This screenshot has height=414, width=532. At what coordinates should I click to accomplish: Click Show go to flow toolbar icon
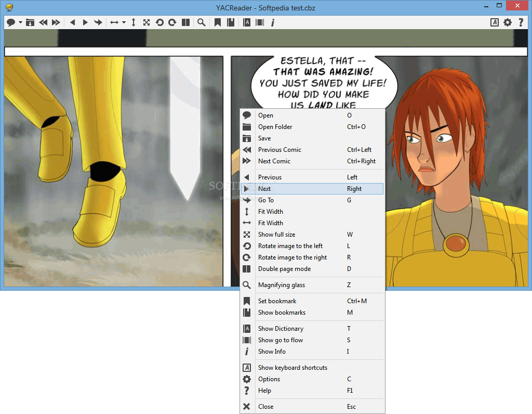[x=260, y=22]
